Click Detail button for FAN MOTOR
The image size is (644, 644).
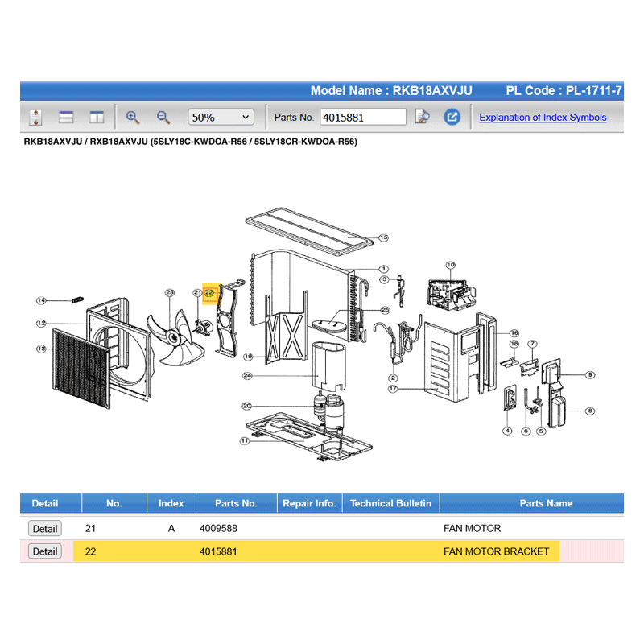click(x=44, y=529)
